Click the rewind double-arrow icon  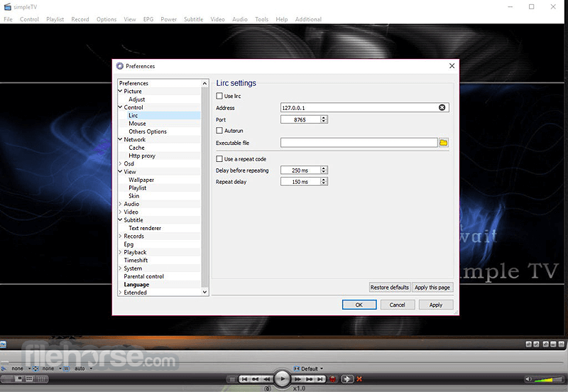pos(267,379)
